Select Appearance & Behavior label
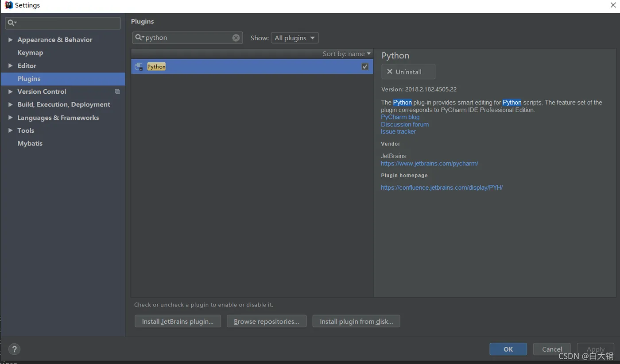Viewport: 620px width, 364px height. pyautogui.click(x=55, y=40)
